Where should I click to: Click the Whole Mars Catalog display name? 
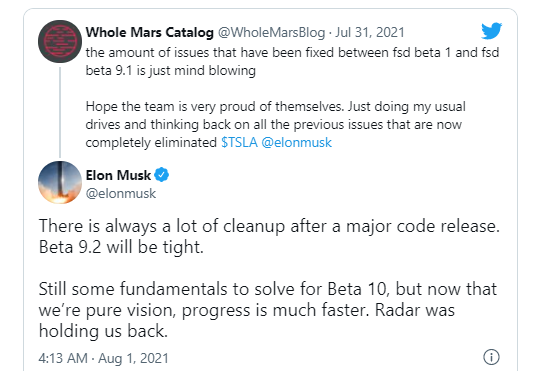pos(150,33)
